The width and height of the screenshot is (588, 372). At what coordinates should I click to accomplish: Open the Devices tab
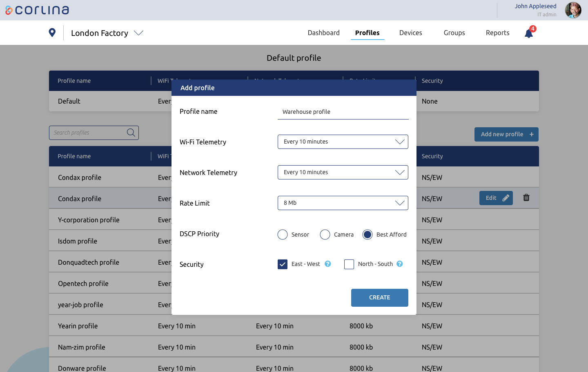pyautogui.click(x=410, y=33)
